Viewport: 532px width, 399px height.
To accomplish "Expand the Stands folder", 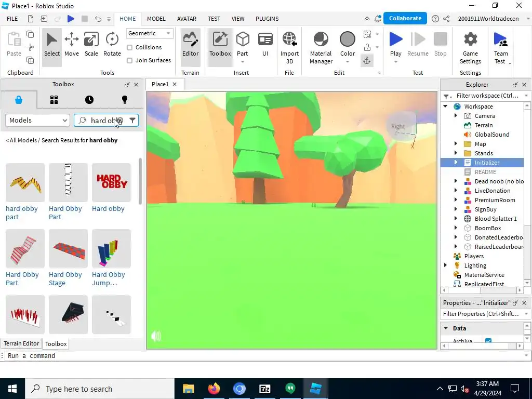I will tap(456, 153).
